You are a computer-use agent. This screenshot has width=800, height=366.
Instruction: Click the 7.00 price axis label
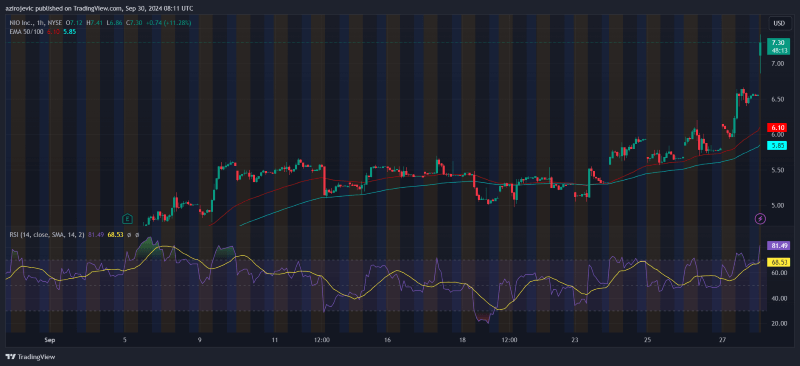coord(778,64)
